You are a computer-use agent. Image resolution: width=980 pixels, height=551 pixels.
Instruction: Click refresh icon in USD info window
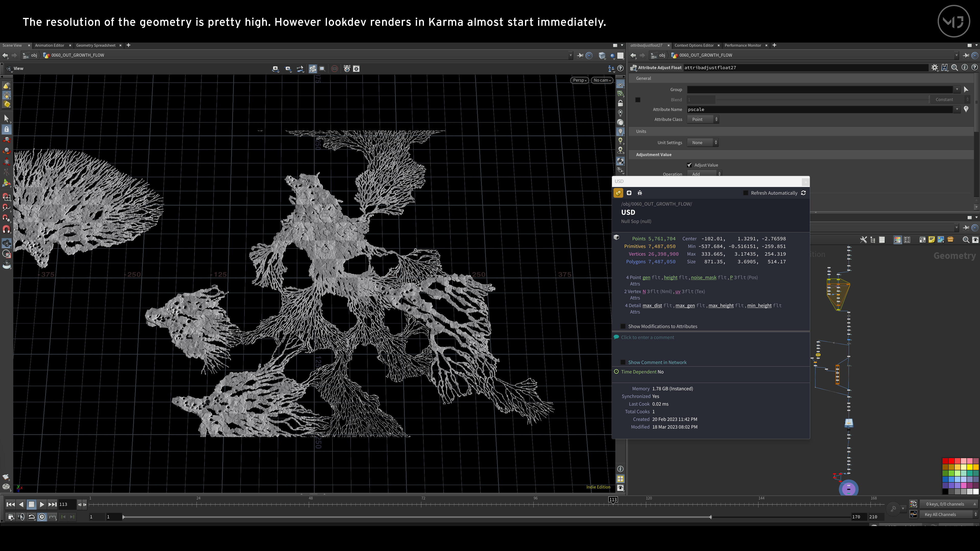click(803, 193)
